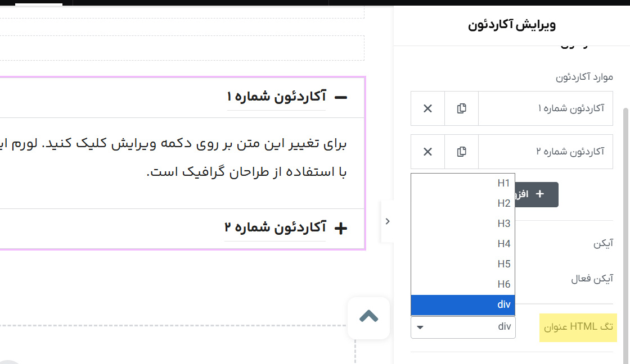
Task: Open the "تگ HTML عنوان" dropdown arrow
Action: tap(420, 327)
